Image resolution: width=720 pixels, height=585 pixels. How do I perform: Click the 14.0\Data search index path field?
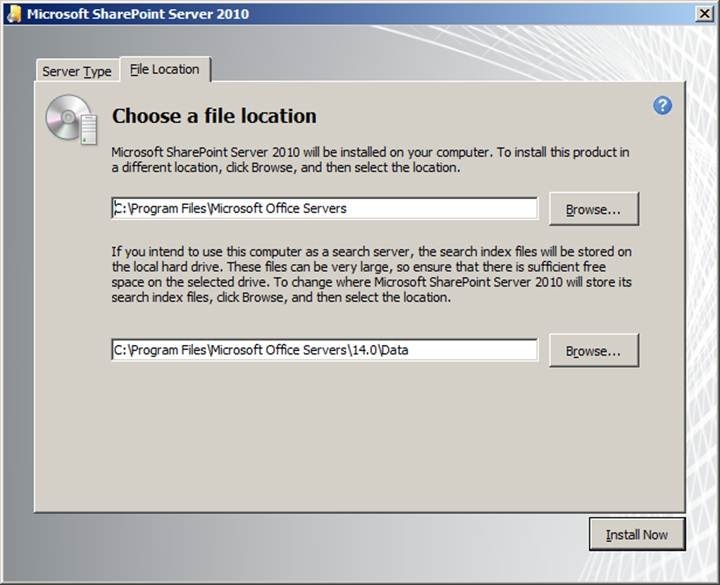[x=324, y=350]
